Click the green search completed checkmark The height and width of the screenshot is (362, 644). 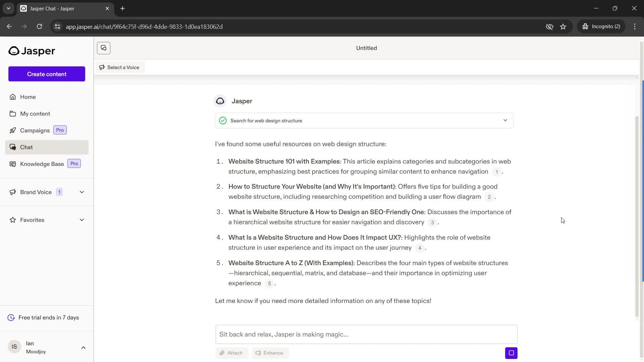pos(223,121)
